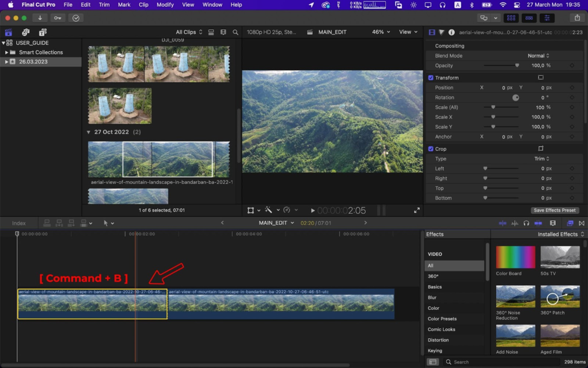Viewport: 588px width, 368px height.
Task: Open Blend Mode Normal dropdown
Action: [x=538, y=56]
